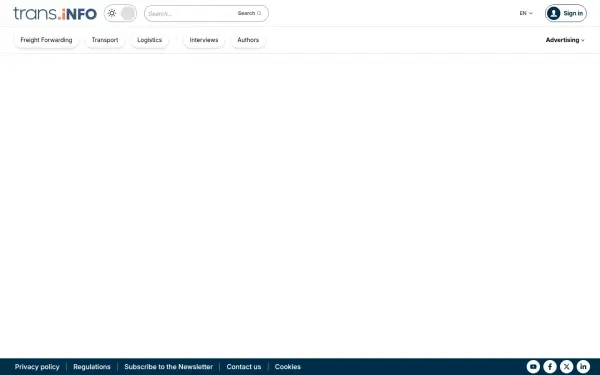Open the Regulations footer link

92,367
